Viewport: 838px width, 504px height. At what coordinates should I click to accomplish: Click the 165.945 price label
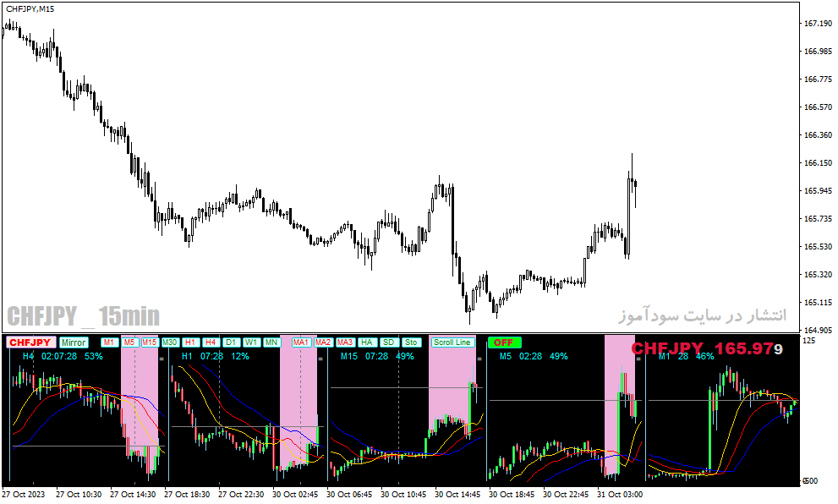point(819,191)
